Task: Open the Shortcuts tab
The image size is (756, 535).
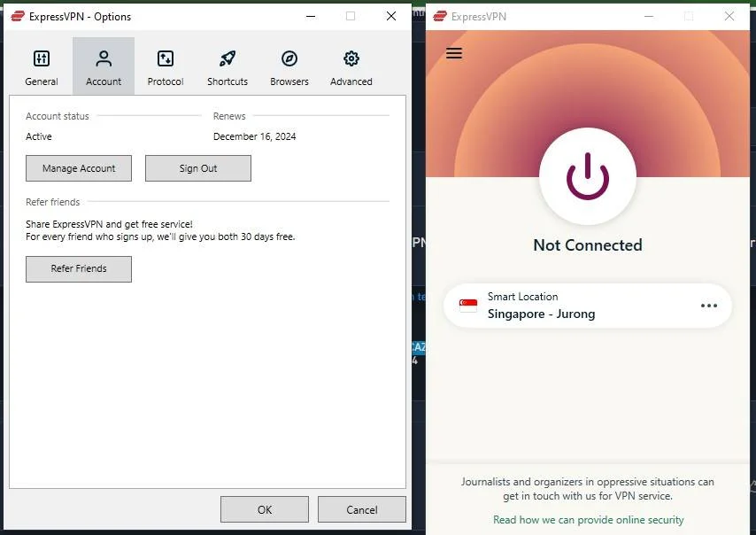Action: [x=228, y=66]
